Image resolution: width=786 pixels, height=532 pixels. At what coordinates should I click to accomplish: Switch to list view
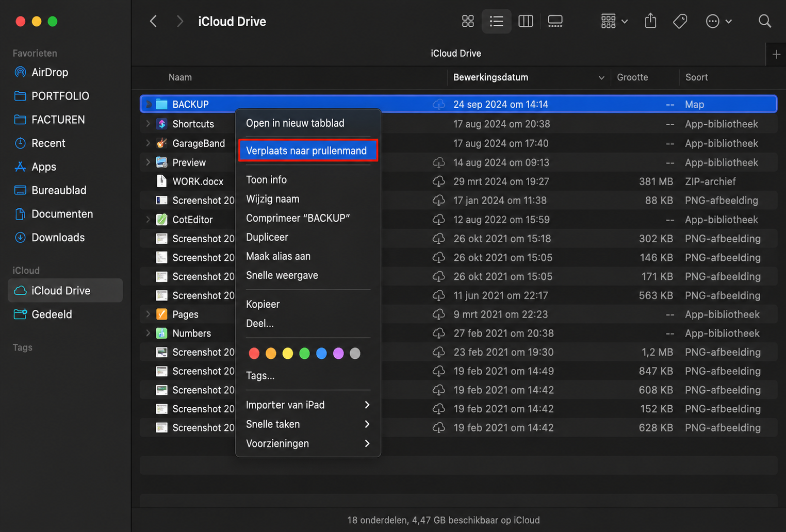click(x=496, y=21)
